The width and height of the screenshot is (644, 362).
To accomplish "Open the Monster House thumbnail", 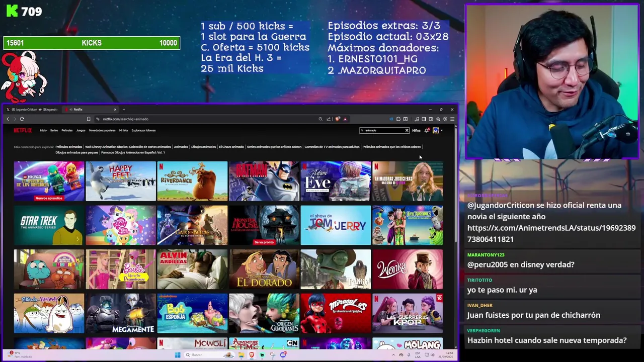I will 264,225.
